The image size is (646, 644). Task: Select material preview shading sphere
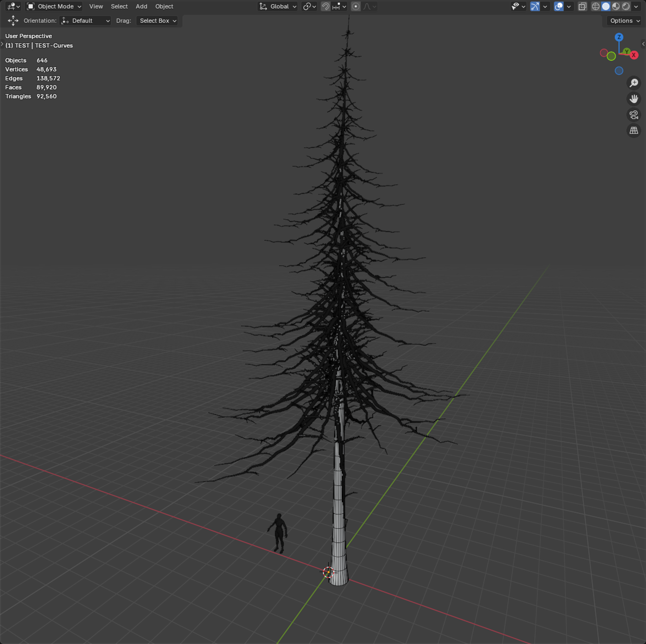tap(616, 6)
